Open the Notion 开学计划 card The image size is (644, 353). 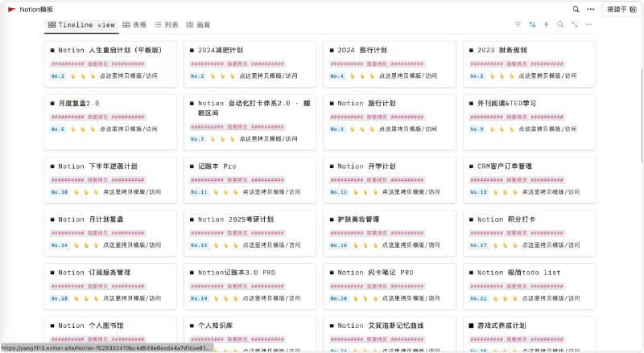390,180
